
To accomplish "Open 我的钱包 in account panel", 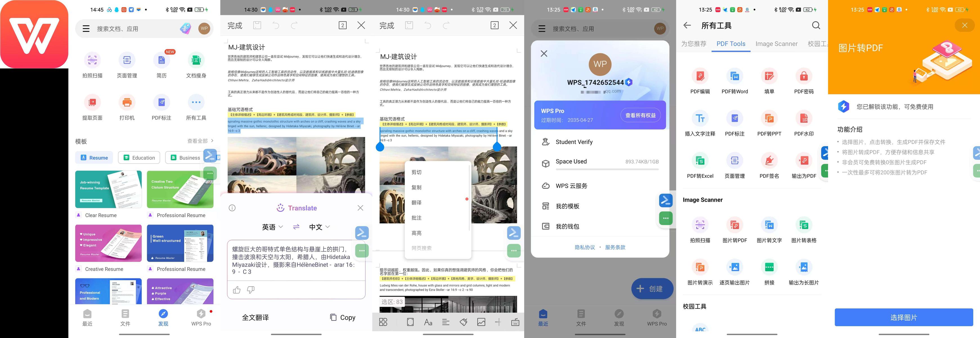I will (x=600, y=226).
